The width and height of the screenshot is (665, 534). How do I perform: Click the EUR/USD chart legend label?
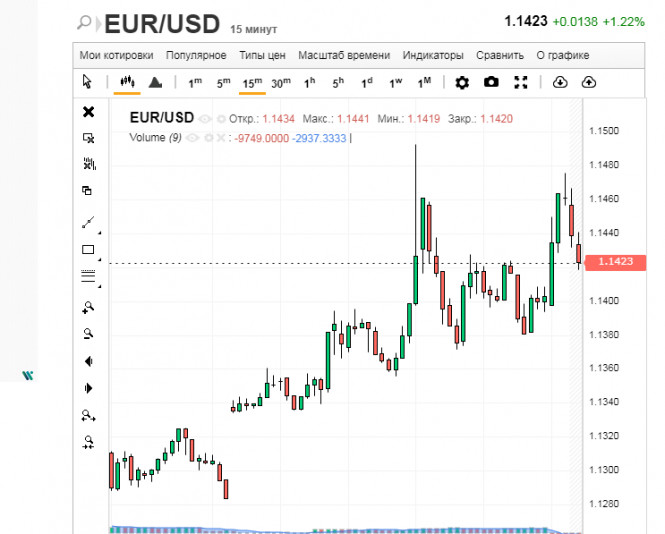(x=162, y=117)
